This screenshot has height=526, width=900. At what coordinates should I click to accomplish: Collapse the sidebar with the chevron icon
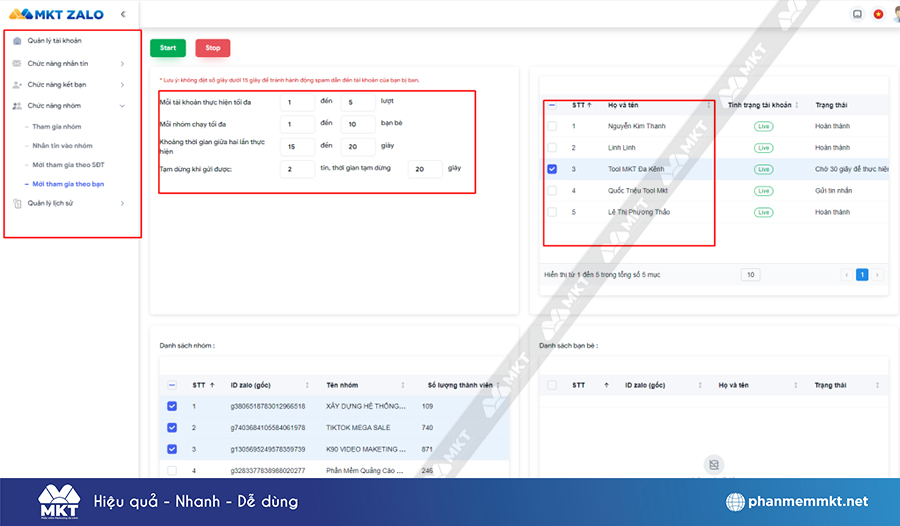(122, 14)
